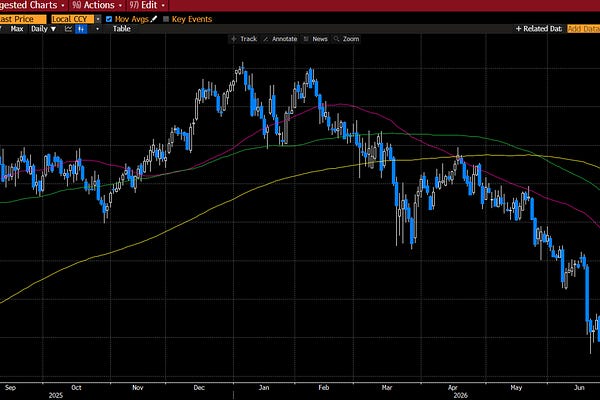This screenshot has height=400, width=600.
Task: Switch to line chart icon
Action: pos(68,29)
